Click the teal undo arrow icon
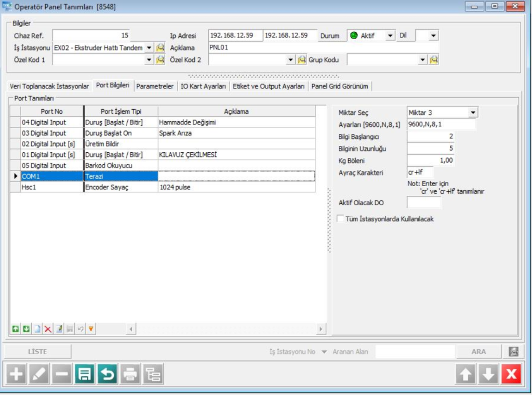This screenshot has width=532, height=395. (108, 374)
